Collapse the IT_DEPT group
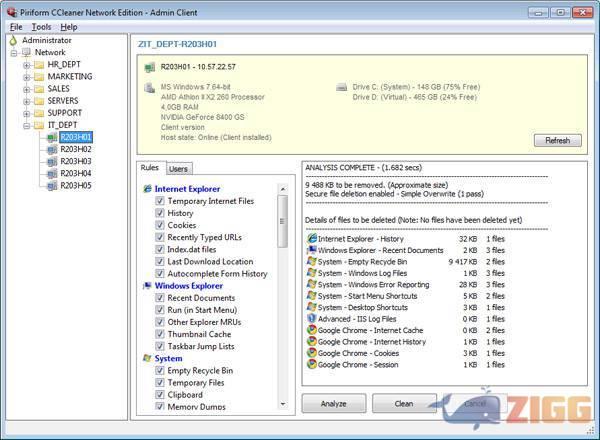Image resolution: width=600 pixels, height=440 pixels. [x=26, y=126]
